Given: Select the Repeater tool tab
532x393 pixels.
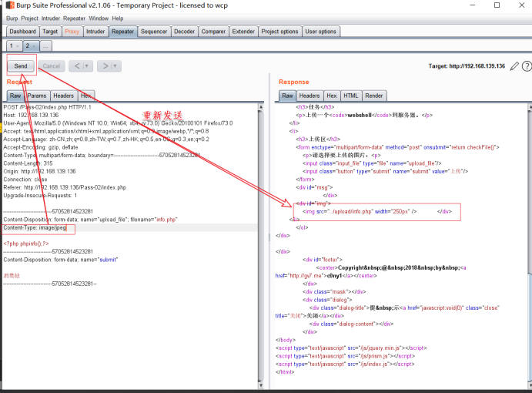Looking at the screenshot, I should pyautogui.click(x=123, y=32).
